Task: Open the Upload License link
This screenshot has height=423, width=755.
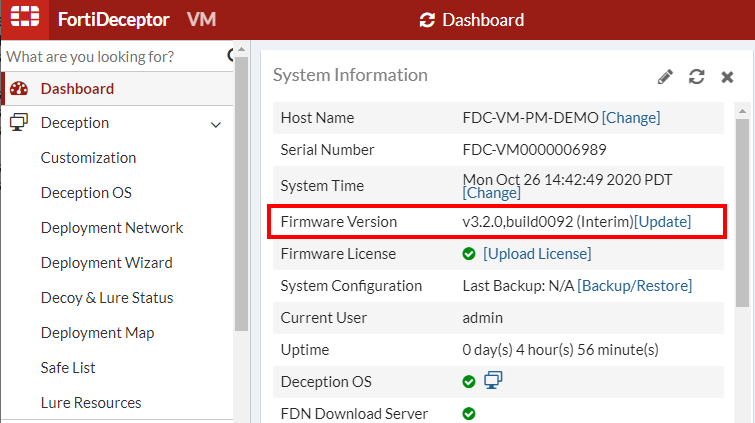Action: click(x=537, y=254)
